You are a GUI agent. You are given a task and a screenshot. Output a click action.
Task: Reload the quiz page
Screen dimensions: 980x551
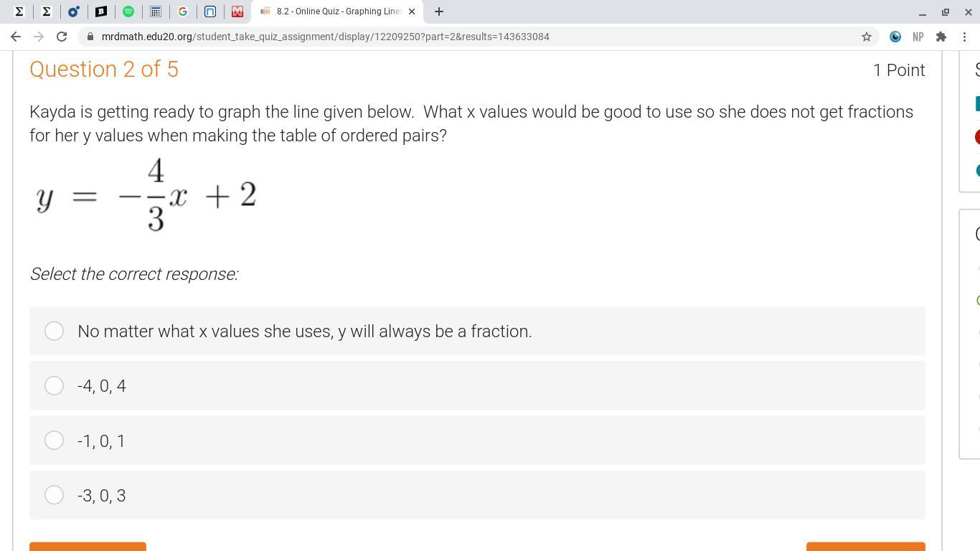point(62,37)
